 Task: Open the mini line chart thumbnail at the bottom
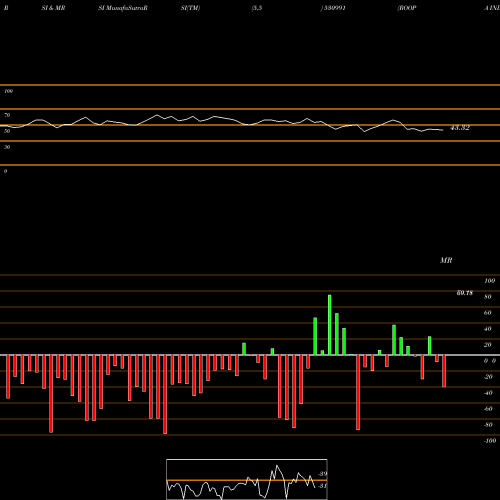pyautogui.click(x=247, y=479)
